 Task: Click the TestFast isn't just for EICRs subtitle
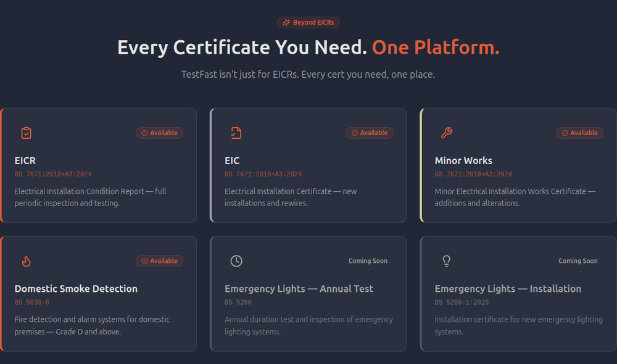(x=308, y=75)
